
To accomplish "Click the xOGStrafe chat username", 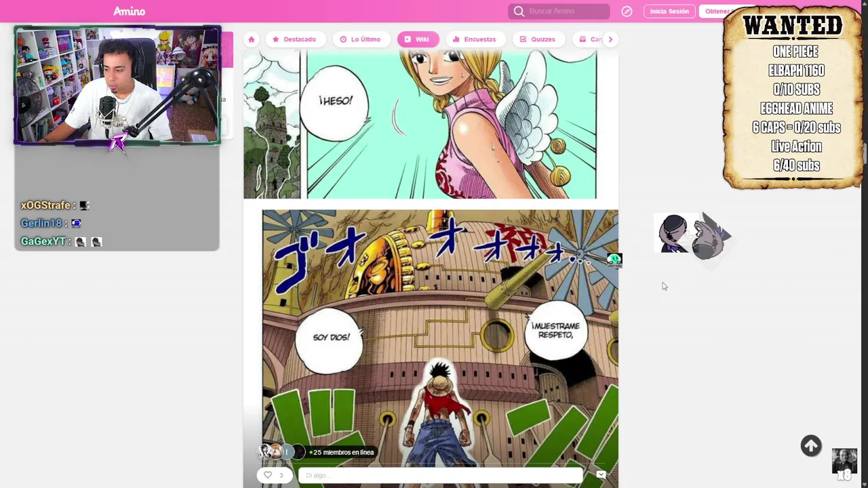I will coord(45,205).
